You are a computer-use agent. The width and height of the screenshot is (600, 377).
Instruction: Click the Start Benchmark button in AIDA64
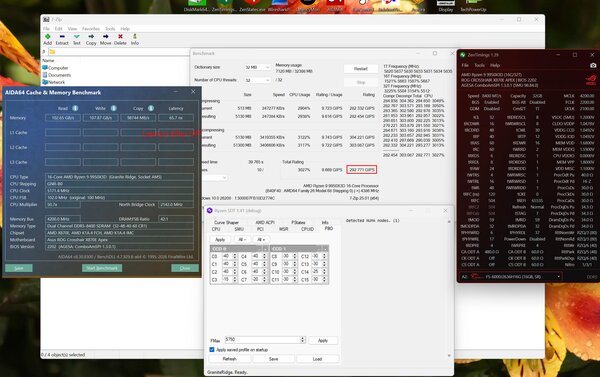[x=102, y=268]
